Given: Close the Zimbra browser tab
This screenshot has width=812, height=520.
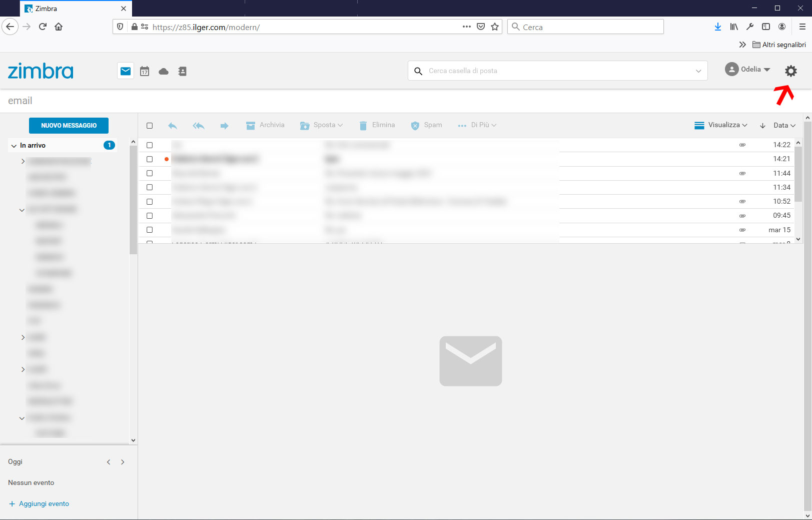Looking at the screenshot, I should [124, 9].
